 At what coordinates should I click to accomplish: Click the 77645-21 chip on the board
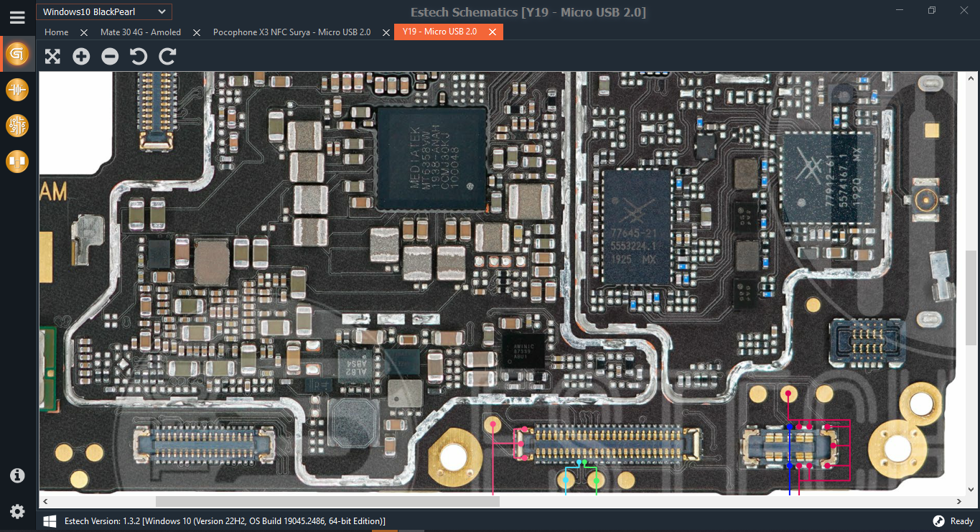pyautogui.click(x=636, y=227)
